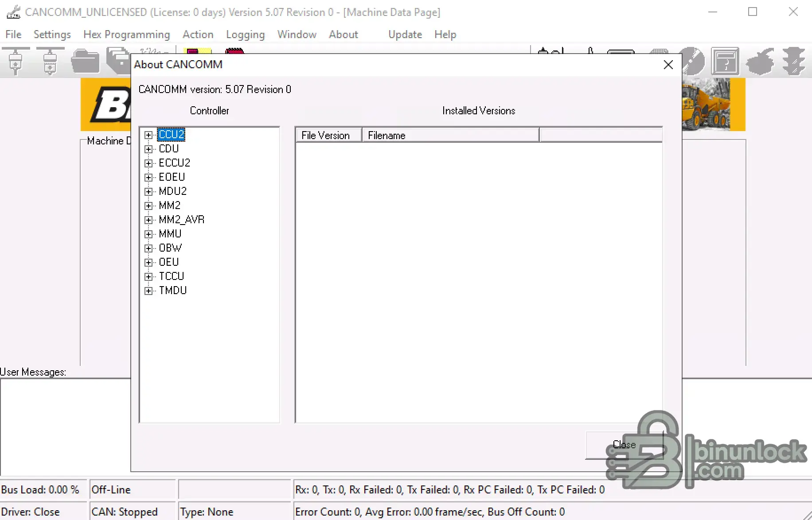Expand the CCU2 controller node
This screenshot has width=812, height=520.
(148, 135)
